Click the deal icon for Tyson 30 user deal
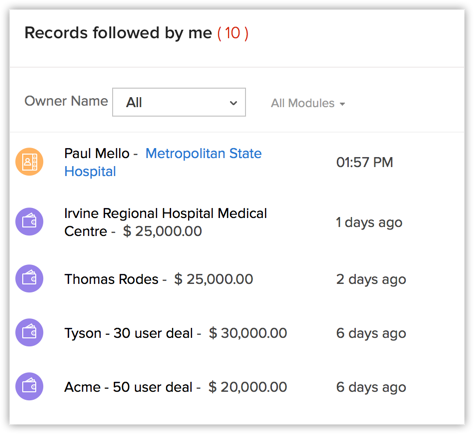 [29, 332]
